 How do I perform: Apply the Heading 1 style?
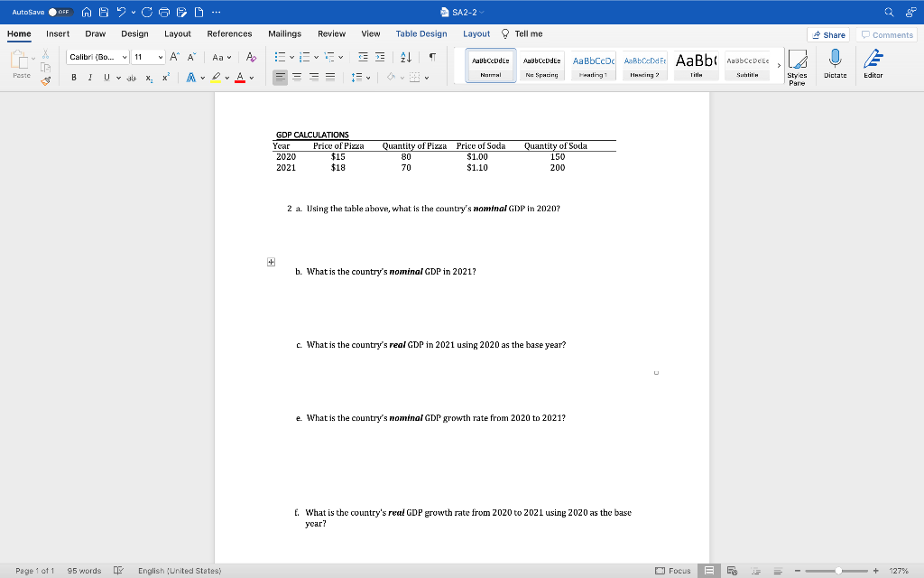pyautogui.click(x=593, y=65)
